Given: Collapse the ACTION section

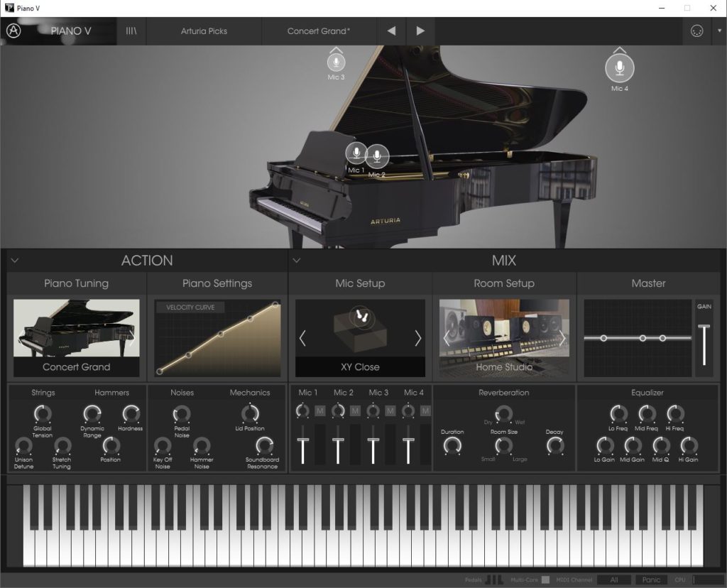Looking at the screenshot, I should tap(15, 261).
